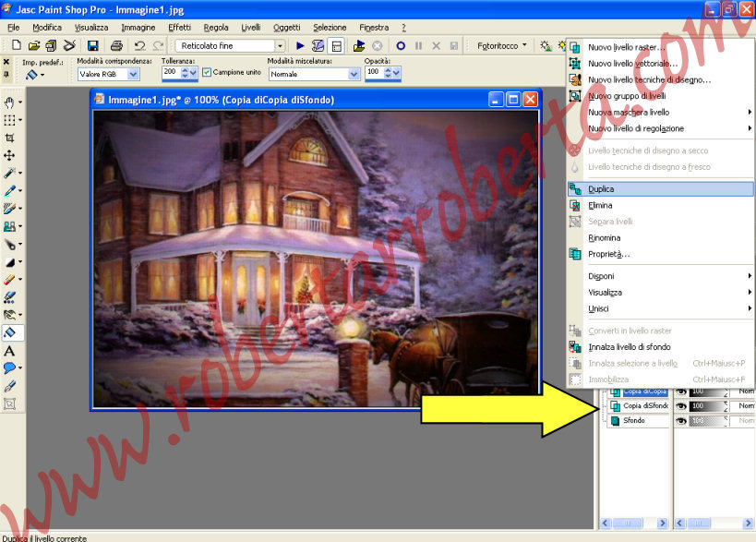Choose Nuovo livello raster menu entry

click(661, 47)
